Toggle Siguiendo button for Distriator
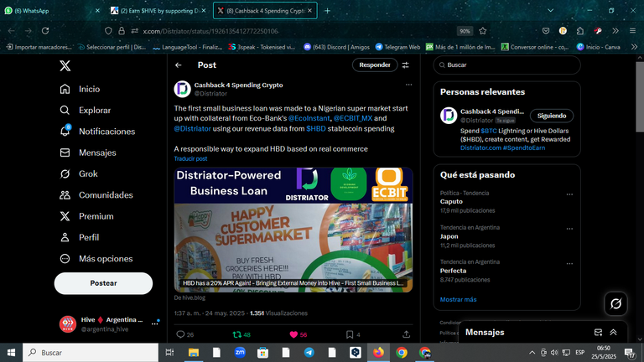644x362 pixels. click(552, 116)
